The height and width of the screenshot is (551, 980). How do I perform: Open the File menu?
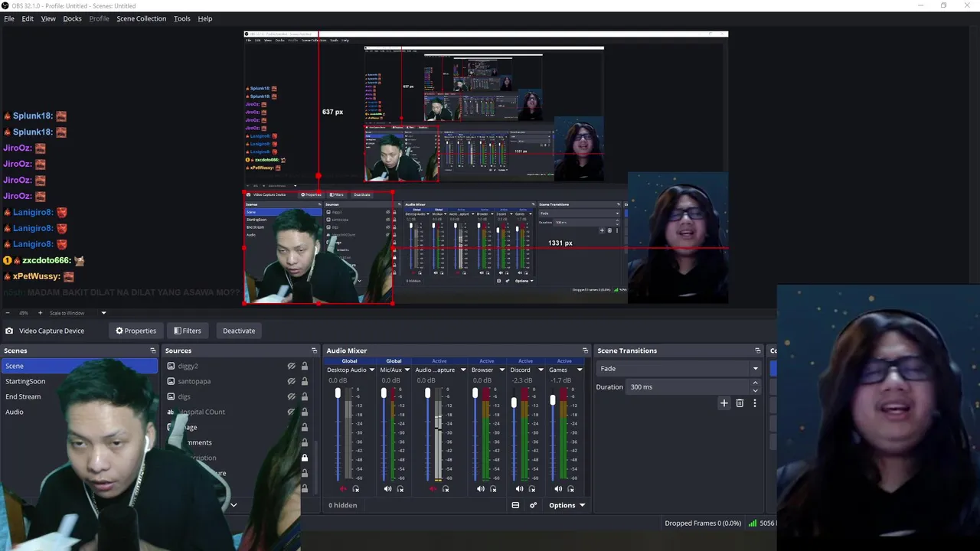click(9, 18)
